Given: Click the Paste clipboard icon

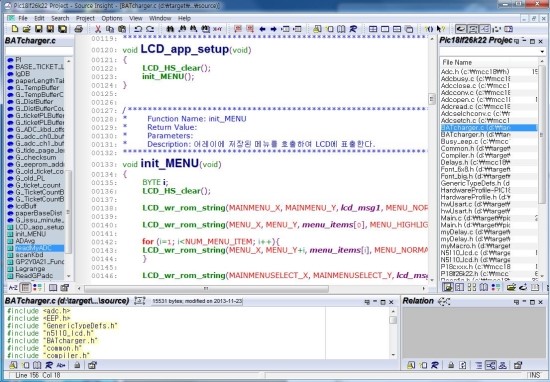Looking at the screenshot, I should [x=122, y=29].
